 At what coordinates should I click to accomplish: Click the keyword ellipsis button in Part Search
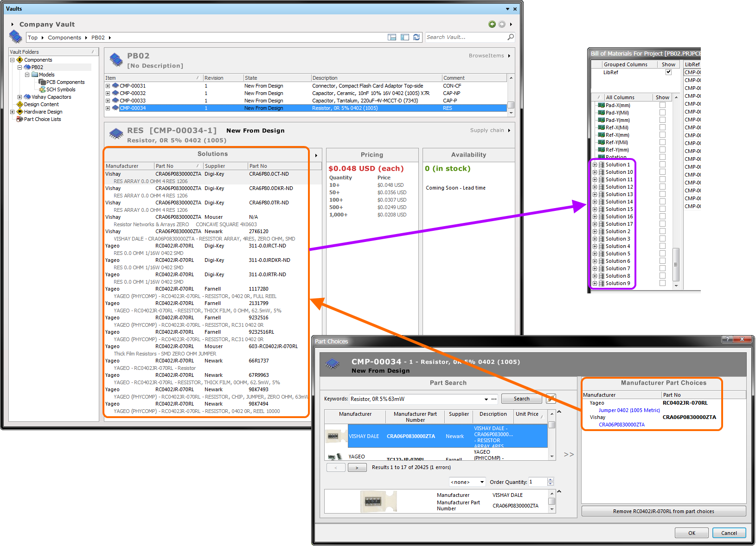[x=494, y=399]
